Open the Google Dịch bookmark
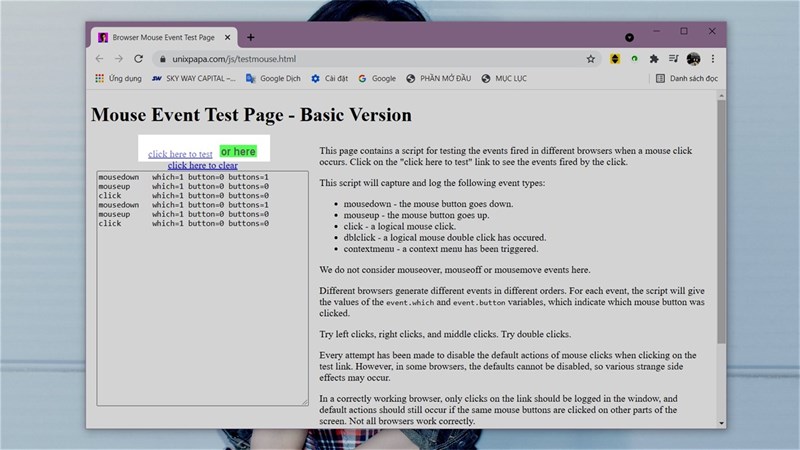The height and width of the screenshot is (450, 800). [x=272, y=78]
